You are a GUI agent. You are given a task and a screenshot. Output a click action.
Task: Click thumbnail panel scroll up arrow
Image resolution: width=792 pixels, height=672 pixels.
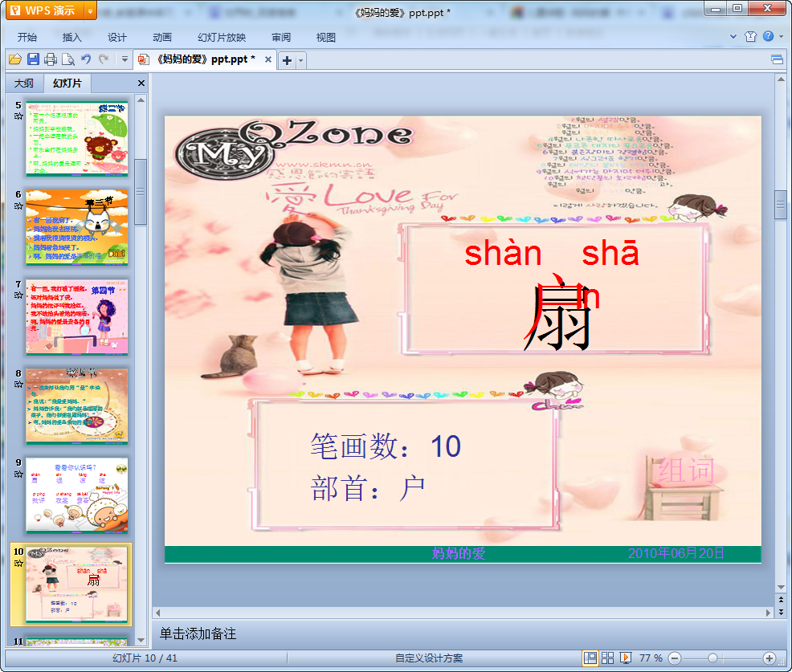click(141, 100)
